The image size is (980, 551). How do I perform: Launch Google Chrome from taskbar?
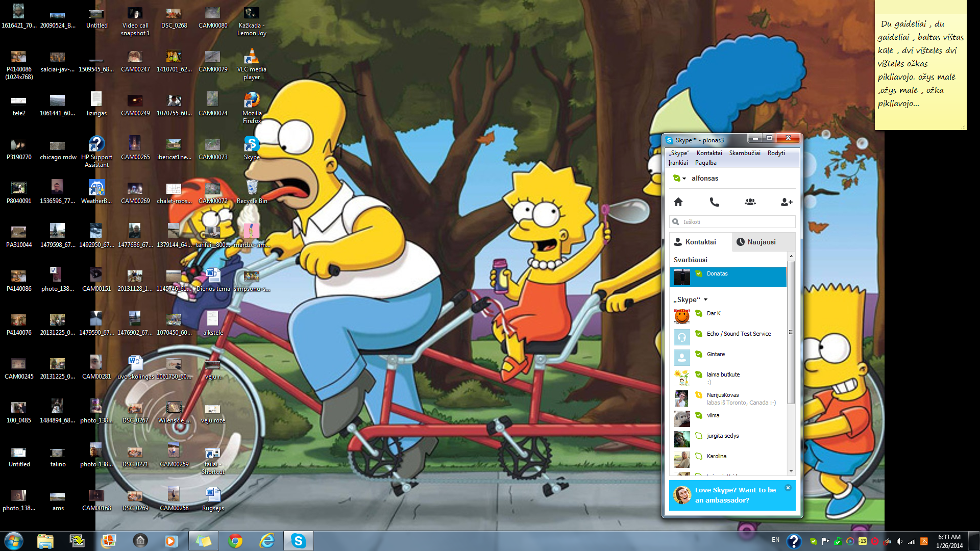[x=235, y=541]
